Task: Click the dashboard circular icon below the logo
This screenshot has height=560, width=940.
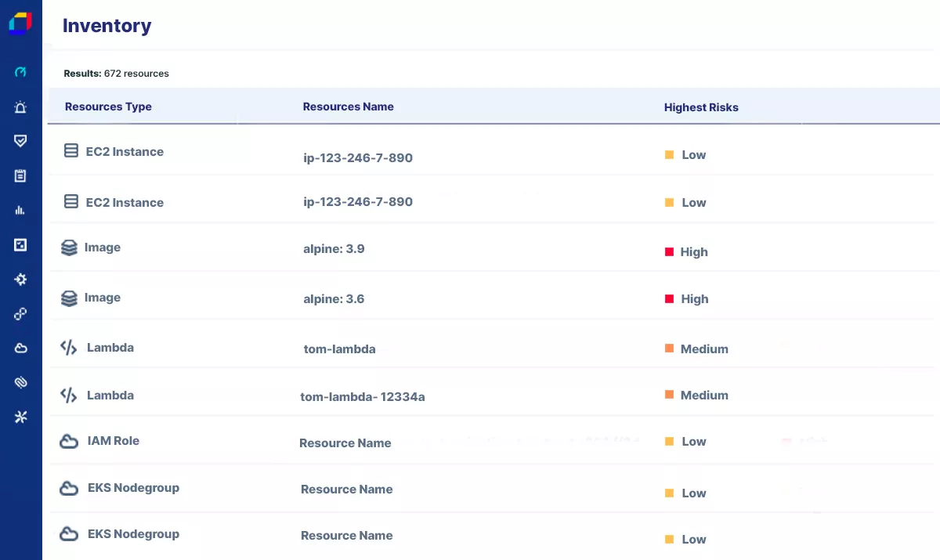Action: pyautogui.click(x=20, y=72)
